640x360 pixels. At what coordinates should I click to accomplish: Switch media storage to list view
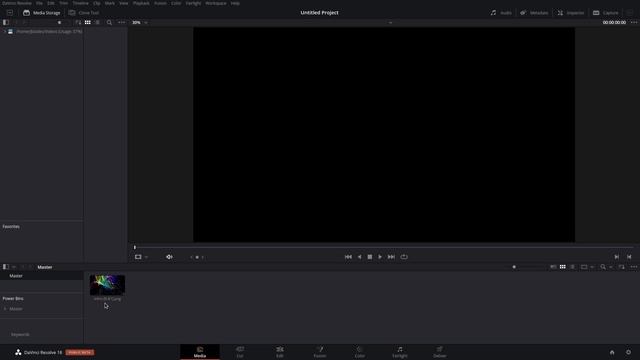pyautogui.click(x=98, y=22)
